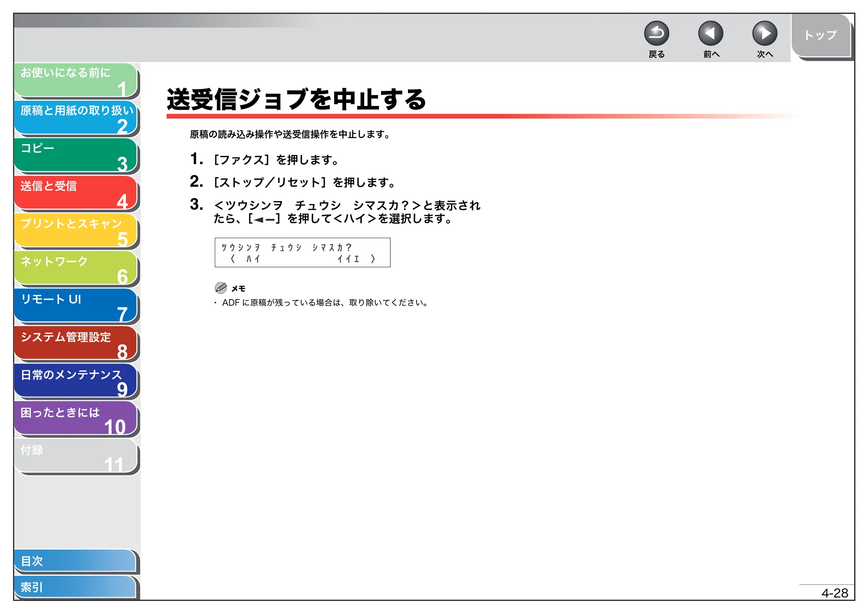Open chapter 8 システム管理設定

pos(76,343)
